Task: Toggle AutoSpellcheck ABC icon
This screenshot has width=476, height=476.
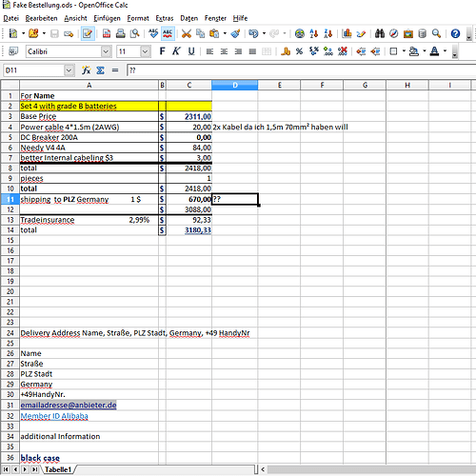Action: pyautogui.click(x=168, y=33)
